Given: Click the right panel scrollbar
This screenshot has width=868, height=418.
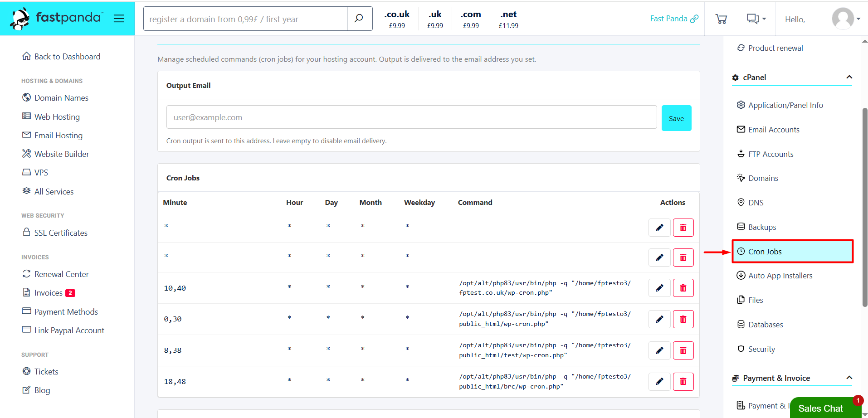Looking at the screenshot, I should click(x=864, y=207).
